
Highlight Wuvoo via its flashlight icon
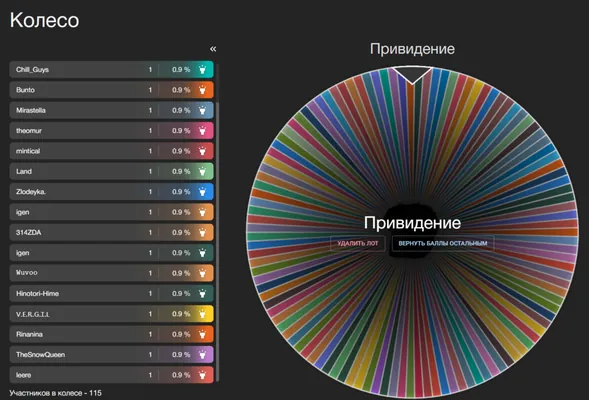click(x=202, y=273)
